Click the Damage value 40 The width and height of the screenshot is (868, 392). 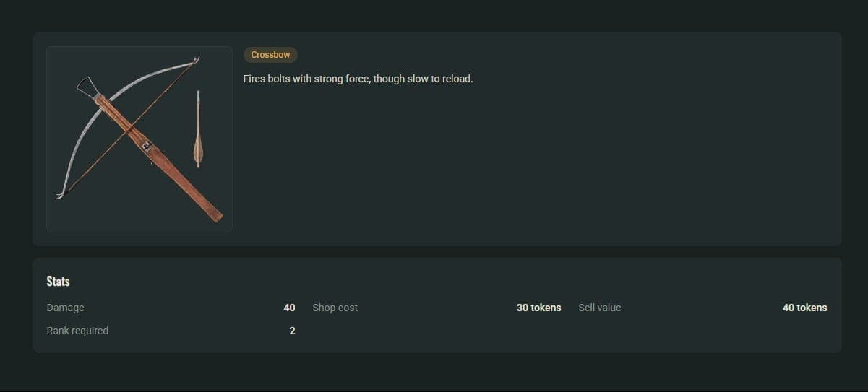pyautogui.click(x=289, y=308)
